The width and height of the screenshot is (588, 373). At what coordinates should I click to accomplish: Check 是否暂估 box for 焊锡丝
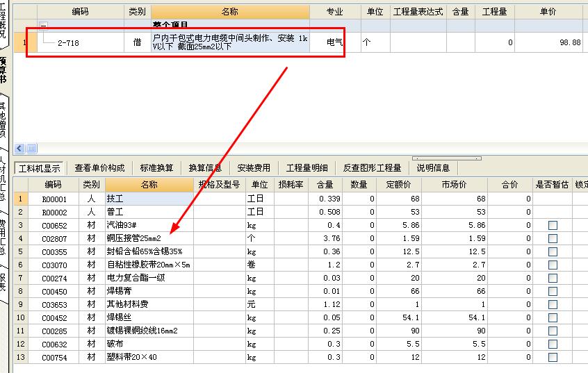tap(553, 318)
